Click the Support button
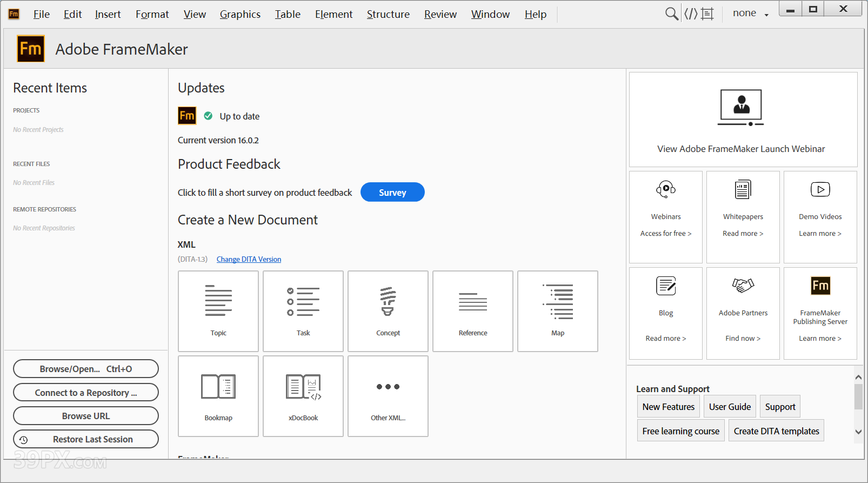 coord(780,407)
